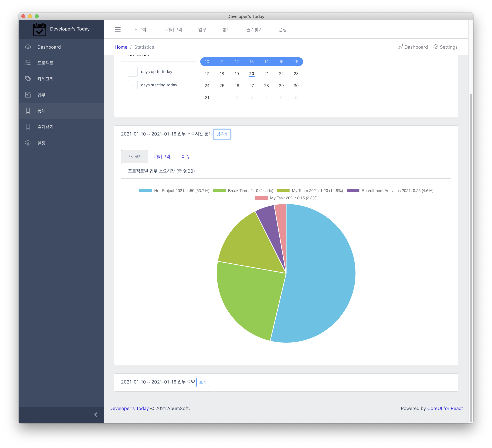492x448 pixels.
Task: Toggle My Task 2021 legend entry
Action: [286, 198]
